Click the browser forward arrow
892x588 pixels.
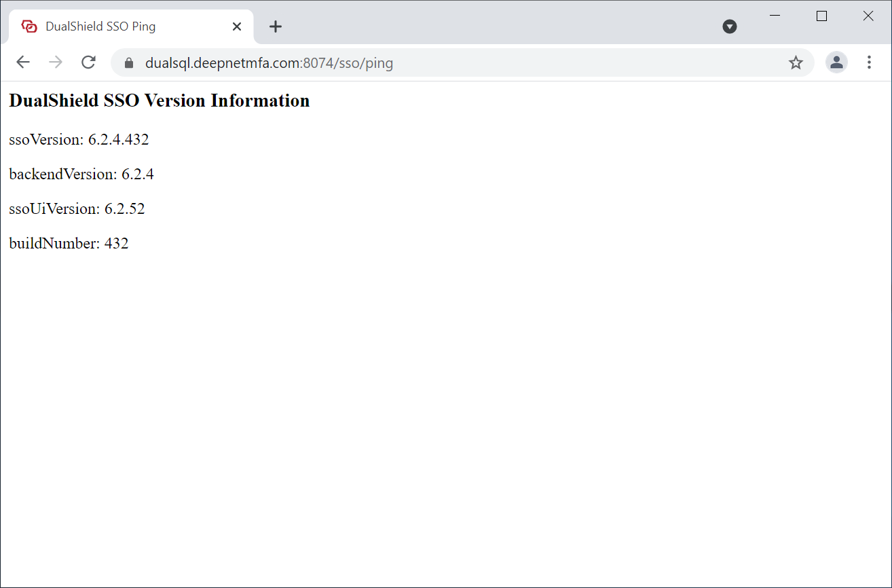56,62
